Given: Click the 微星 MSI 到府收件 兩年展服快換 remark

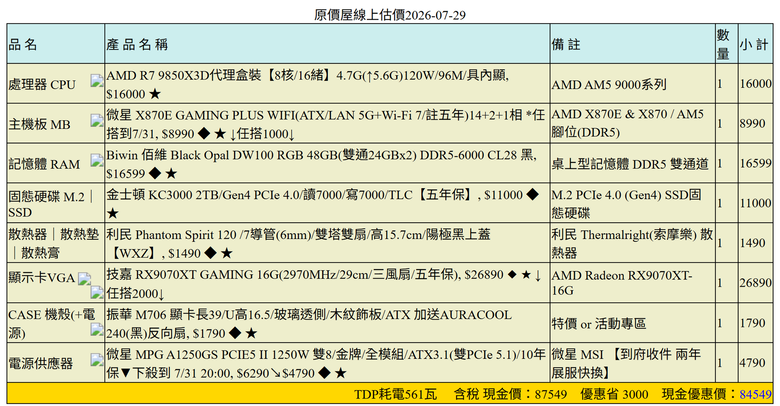Looking at the screenshot, I should point(626,364).
